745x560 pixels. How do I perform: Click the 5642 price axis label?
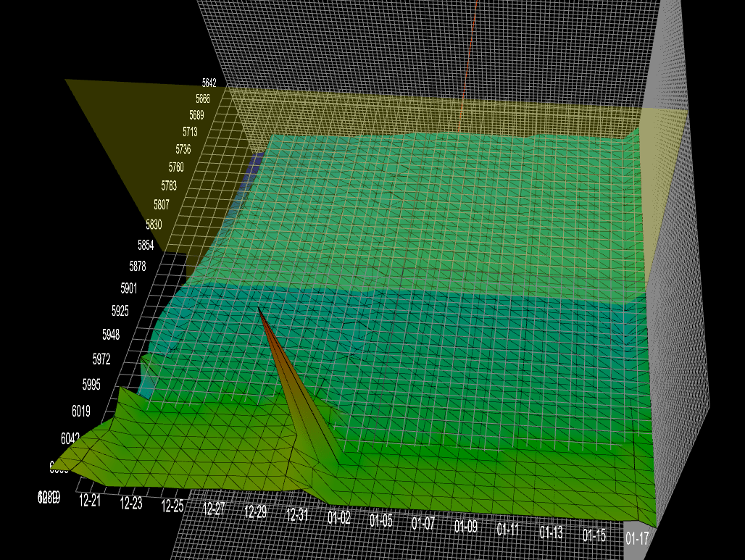tap(209, 83)
